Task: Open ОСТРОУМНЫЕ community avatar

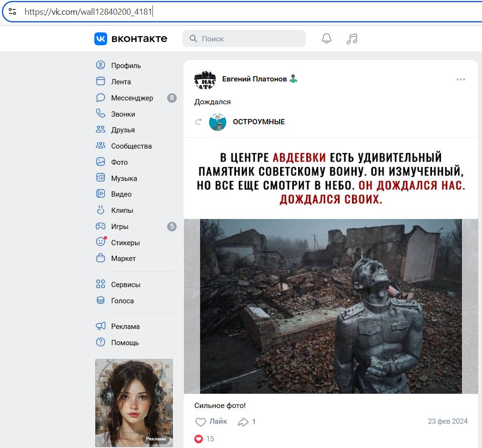Action: tap(218, 122)
